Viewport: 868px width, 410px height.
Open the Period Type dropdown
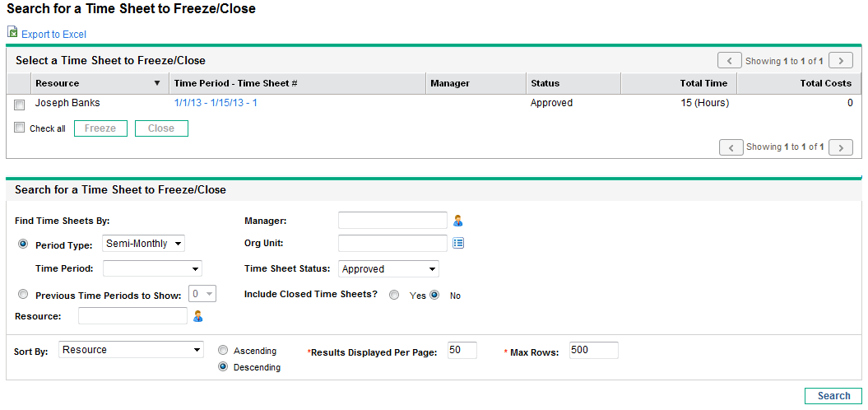(x=144, y=244)
